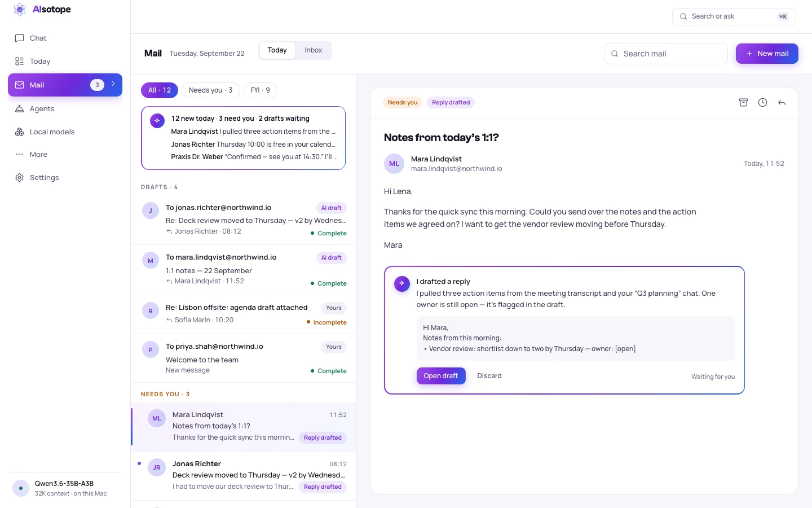812x508 pixels.
Task: Switch to the Inbox tab
Action: coord(314,50)
